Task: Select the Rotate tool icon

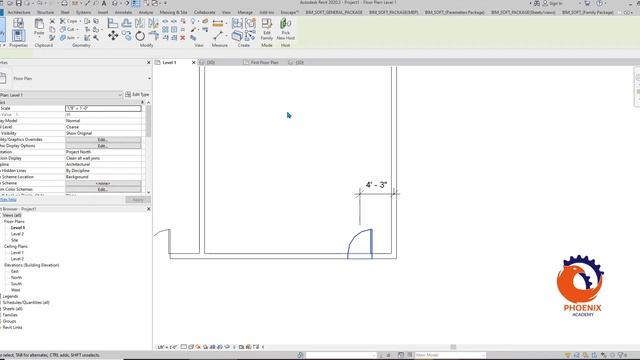Action: pos(140,36)
